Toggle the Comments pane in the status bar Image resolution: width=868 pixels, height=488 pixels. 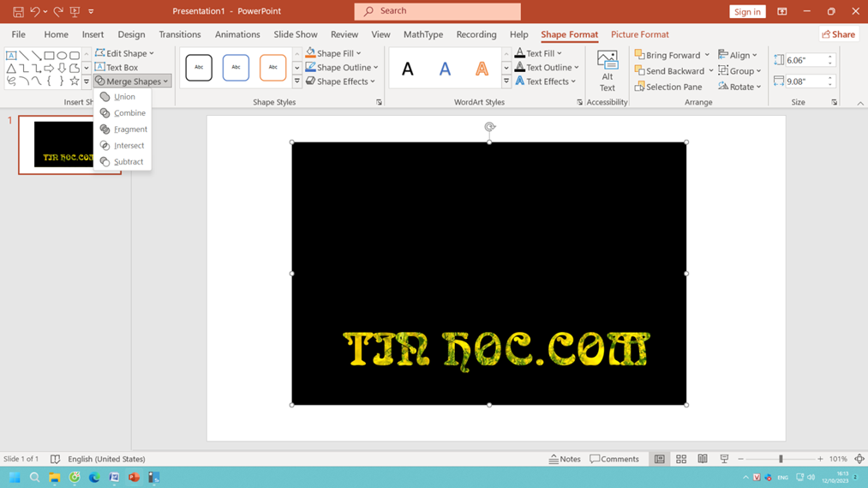point(614,460)
